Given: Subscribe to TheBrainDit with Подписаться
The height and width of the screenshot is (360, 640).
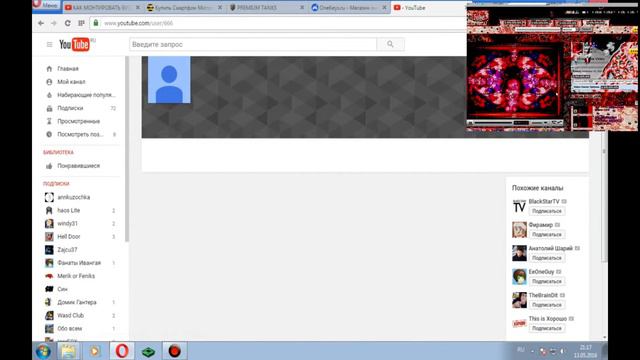Looking at the screenshot, I should (x=547, y=305).
